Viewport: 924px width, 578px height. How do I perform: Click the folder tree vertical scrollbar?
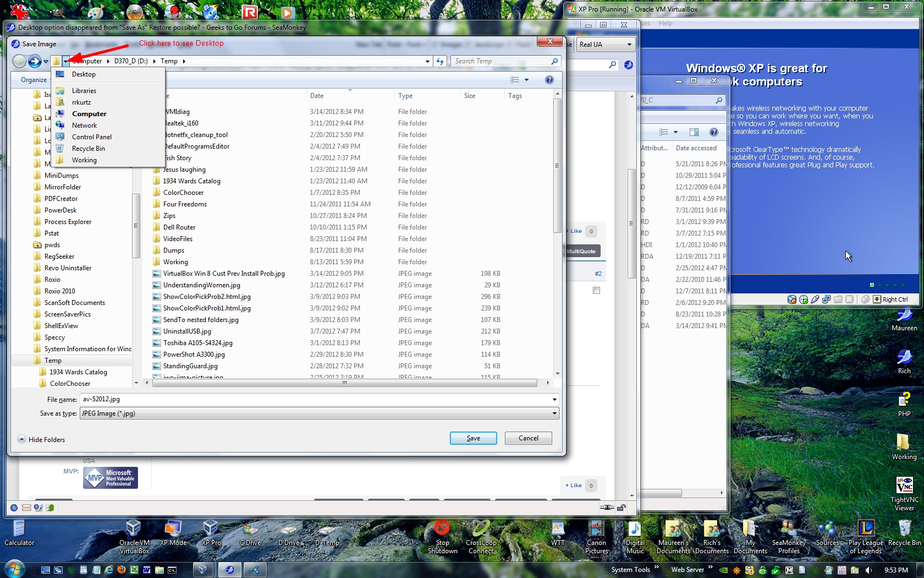tap(136, 226)
